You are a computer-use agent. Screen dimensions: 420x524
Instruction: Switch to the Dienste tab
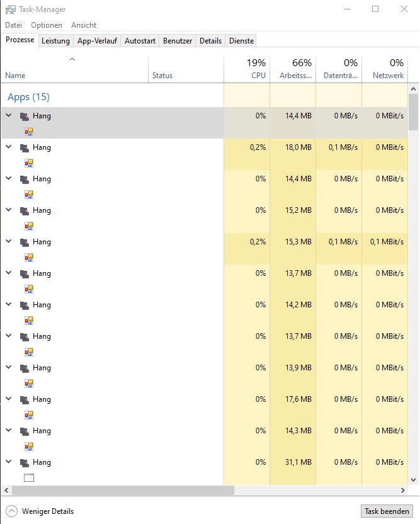(x=241, y=40)
